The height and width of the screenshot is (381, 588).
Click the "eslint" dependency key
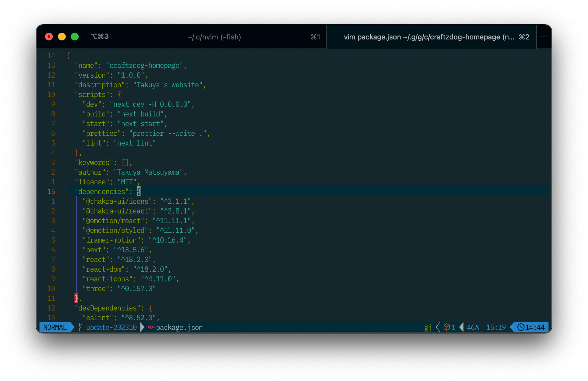[x=98, y=318]
